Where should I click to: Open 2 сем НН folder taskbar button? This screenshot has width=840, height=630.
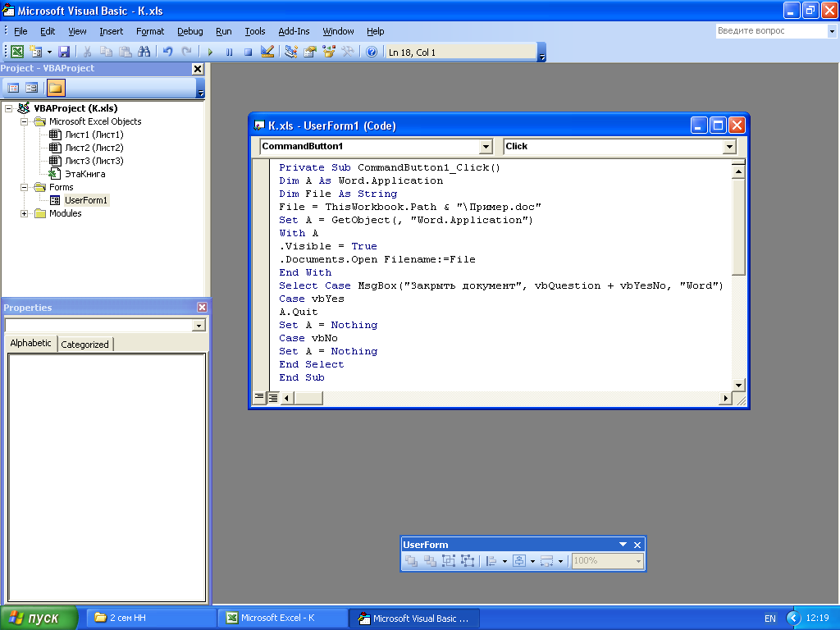click(x=152, y=618)
